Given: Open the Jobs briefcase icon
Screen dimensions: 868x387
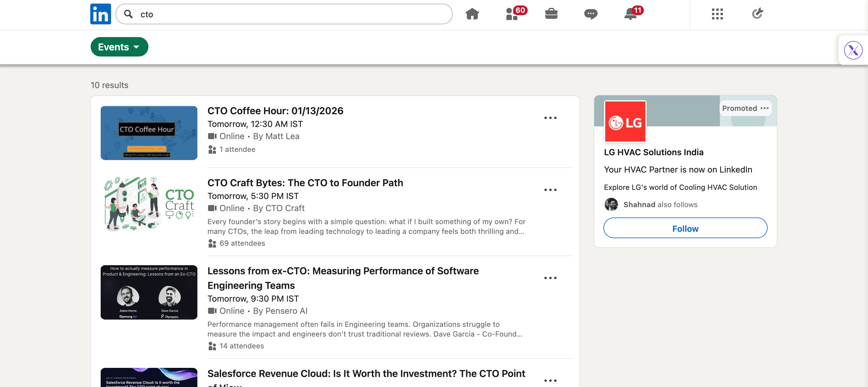Looking at the screenshot, I should coord(551,14).
